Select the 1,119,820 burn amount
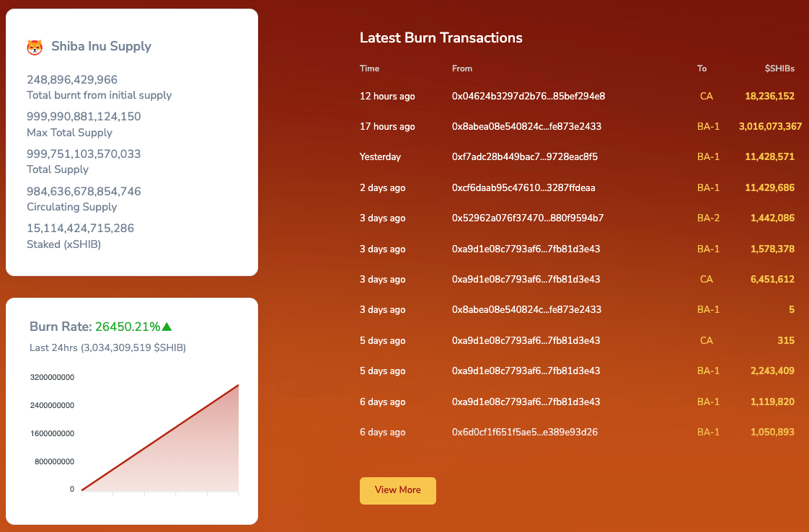 tap(772, 402)
